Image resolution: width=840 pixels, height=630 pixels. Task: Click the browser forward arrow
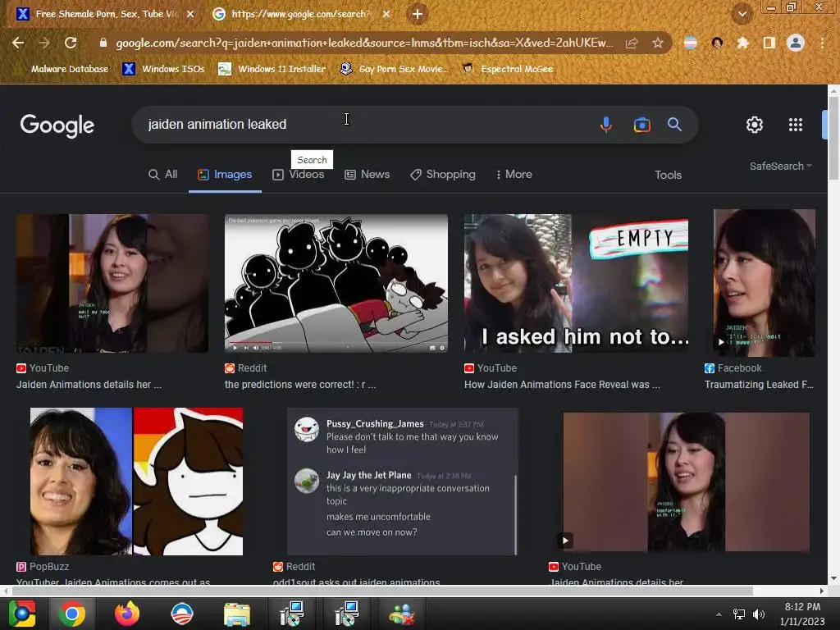[44, 43]
